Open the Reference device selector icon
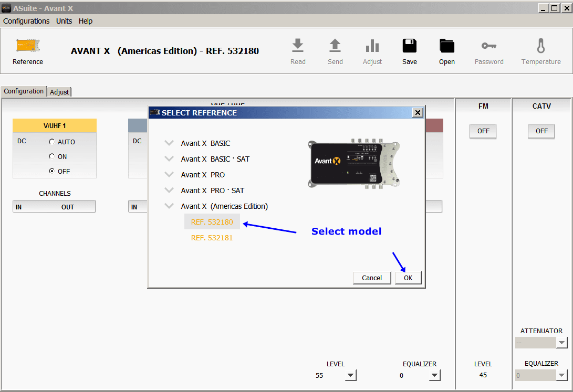Image resolution: width=573 pixels, height=392 pixels. pos(28,46)
